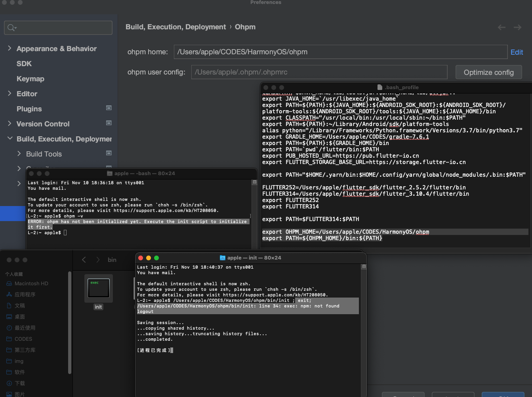Close the init terminal window with red button
The height and width of the screenshot is (397, 532).
(141, 258)
